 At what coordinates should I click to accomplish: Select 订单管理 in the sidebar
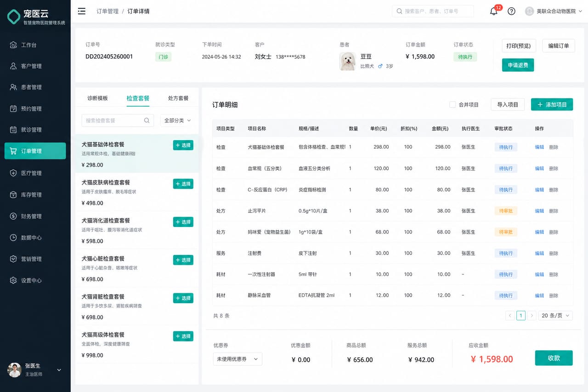pyautogui.click(x=35, y=151)
